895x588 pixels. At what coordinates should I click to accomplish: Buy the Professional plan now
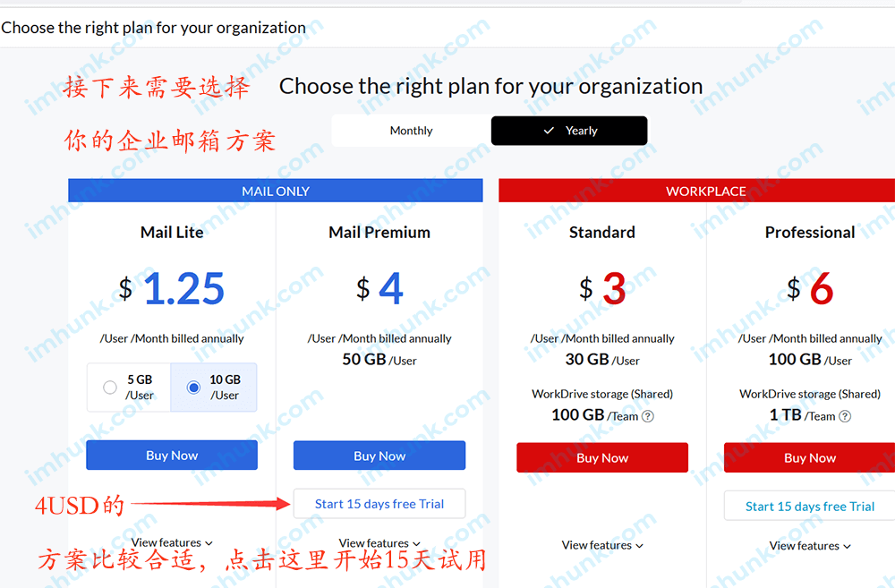pos(809,458)
